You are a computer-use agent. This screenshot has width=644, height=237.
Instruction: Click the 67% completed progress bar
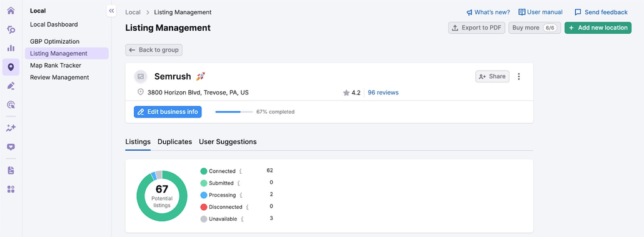point(234,112)
